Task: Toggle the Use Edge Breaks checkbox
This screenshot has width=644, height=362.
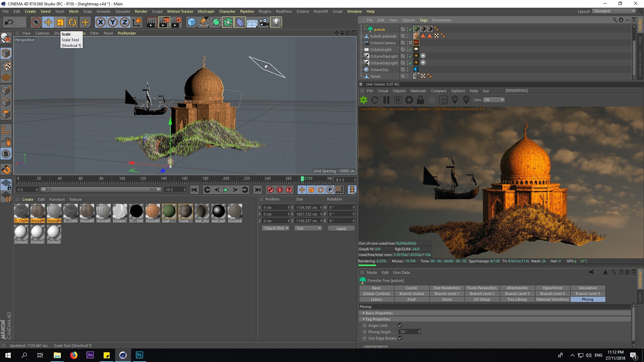Action: 400,338
